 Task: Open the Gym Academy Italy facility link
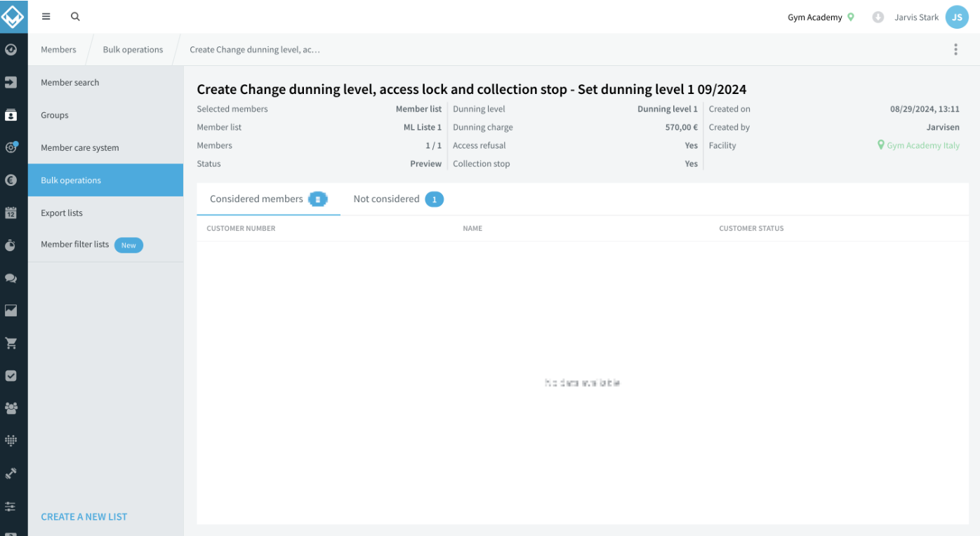coord(918,145)
